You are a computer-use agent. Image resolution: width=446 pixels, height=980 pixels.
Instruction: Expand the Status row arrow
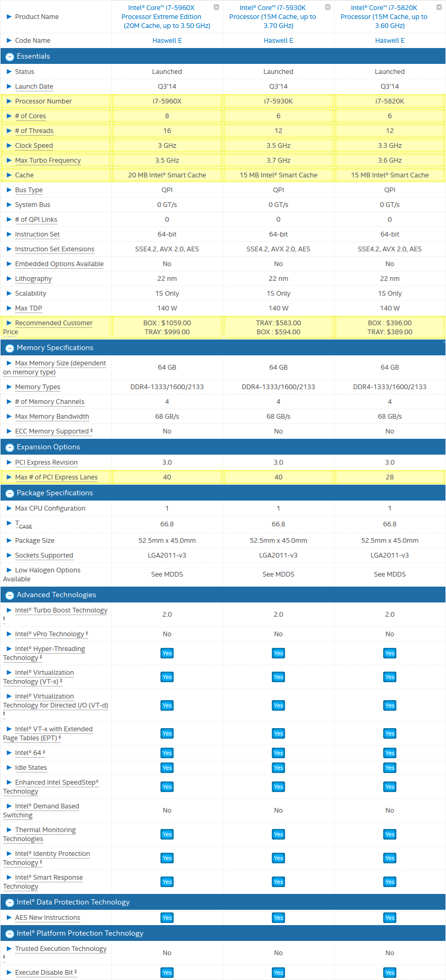click(9, 72)
